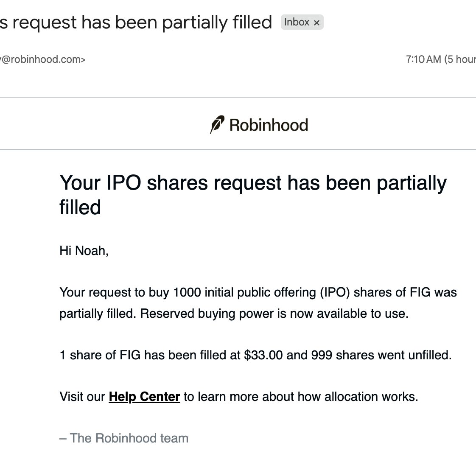Click the 'Hi Noah,' greeting

[84, 251]
